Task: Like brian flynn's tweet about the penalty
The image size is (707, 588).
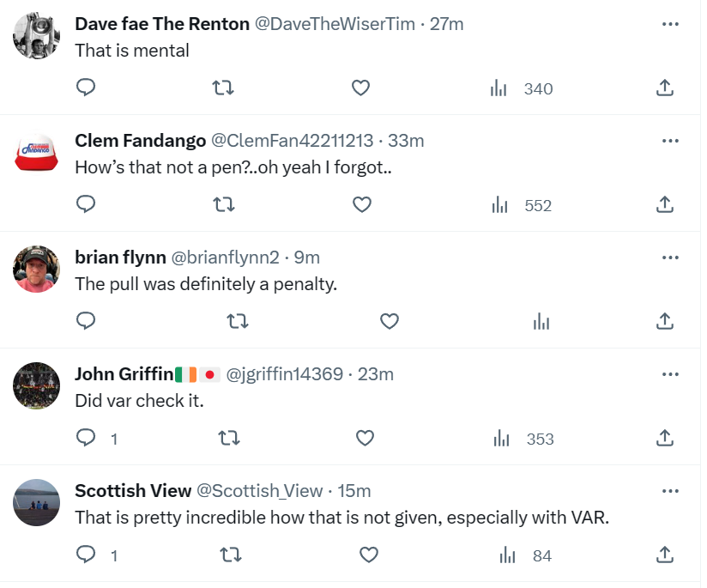Action: [390, 321]
